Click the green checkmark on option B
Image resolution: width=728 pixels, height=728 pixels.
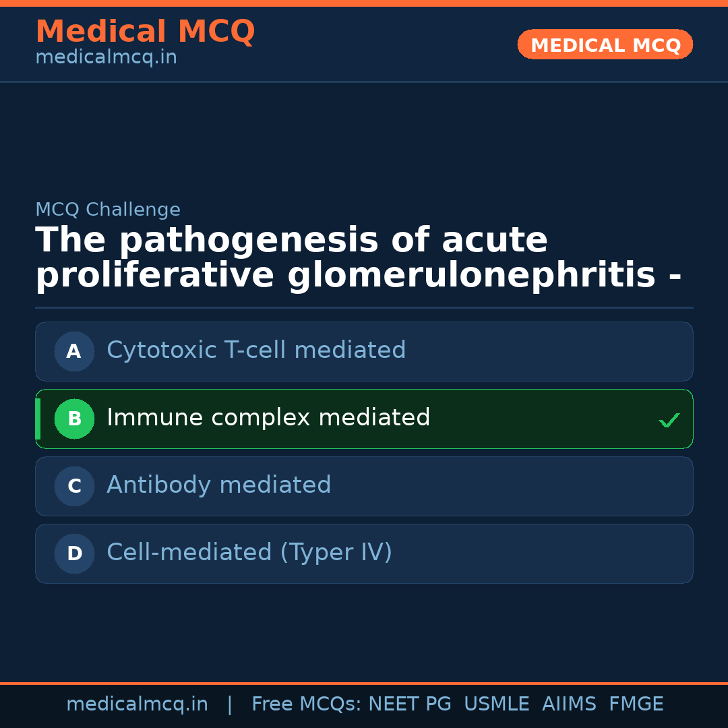pos(669,420)
